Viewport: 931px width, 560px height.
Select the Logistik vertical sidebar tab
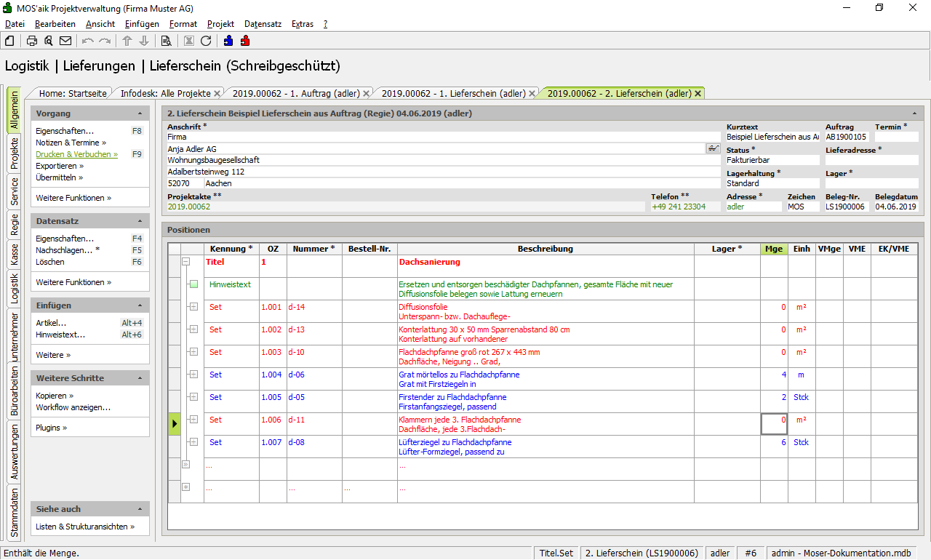click(x=15, y=287)
